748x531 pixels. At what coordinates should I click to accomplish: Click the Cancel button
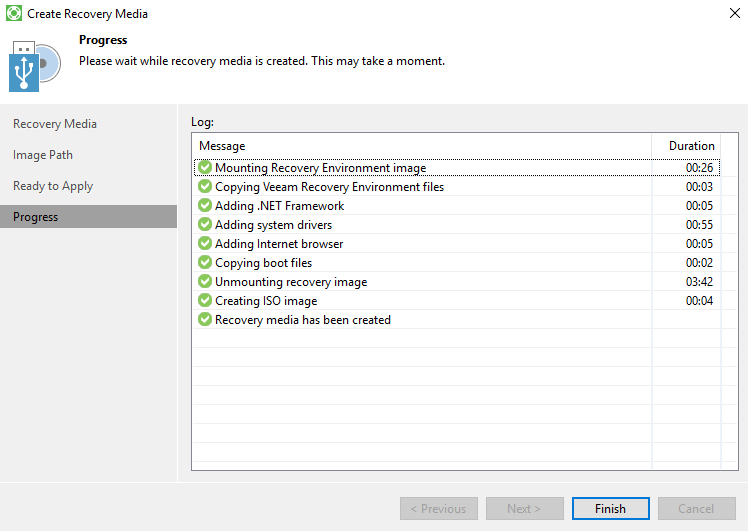(696, 508)
